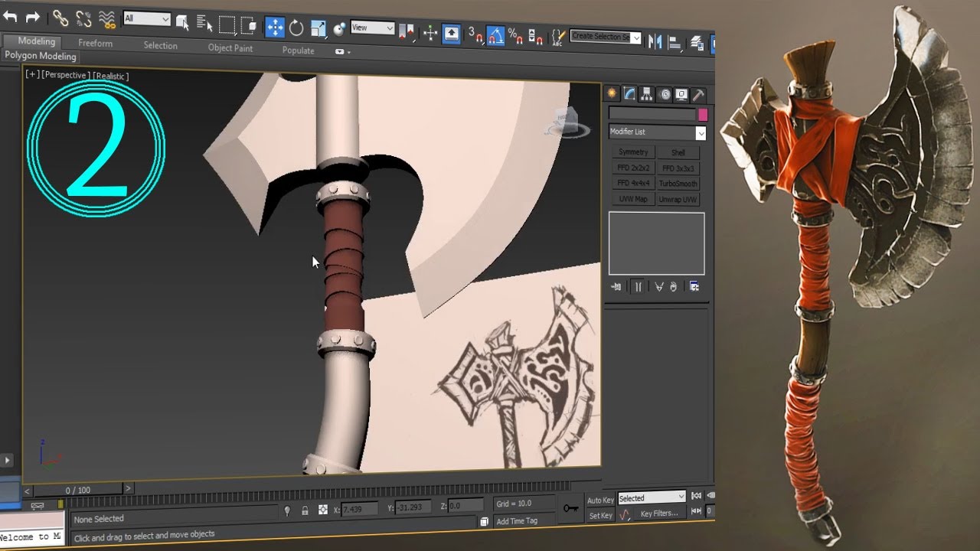Click the Undo arrow icon
The height and width of the screenshot is (551, 980).
(11, 17)
